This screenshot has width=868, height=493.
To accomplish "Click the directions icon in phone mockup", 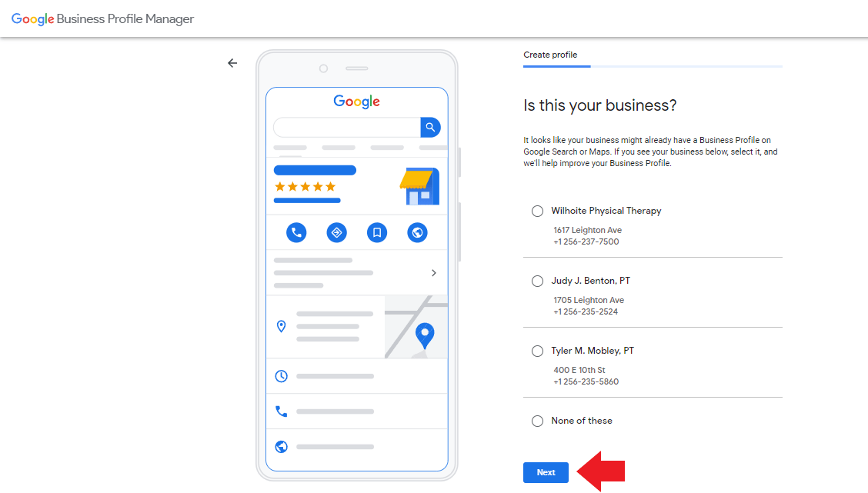I will tap(336, 232).
